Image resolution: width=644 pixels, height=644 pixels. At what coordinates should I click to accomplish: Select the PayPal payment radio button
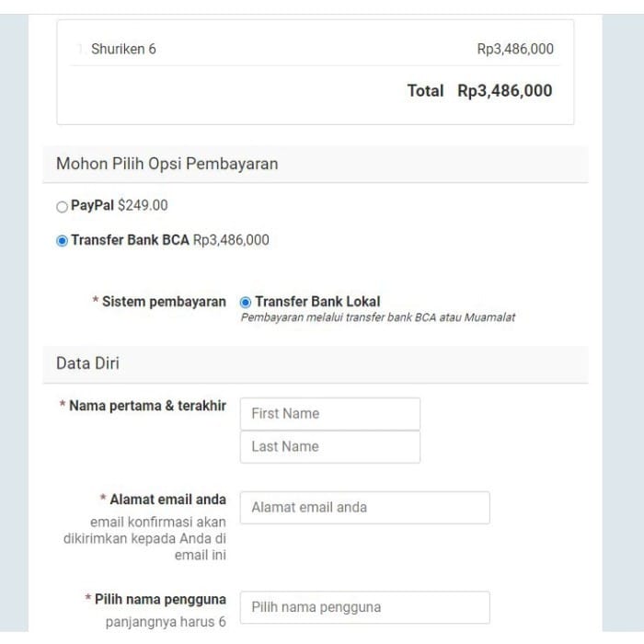(x=62, y=207)
